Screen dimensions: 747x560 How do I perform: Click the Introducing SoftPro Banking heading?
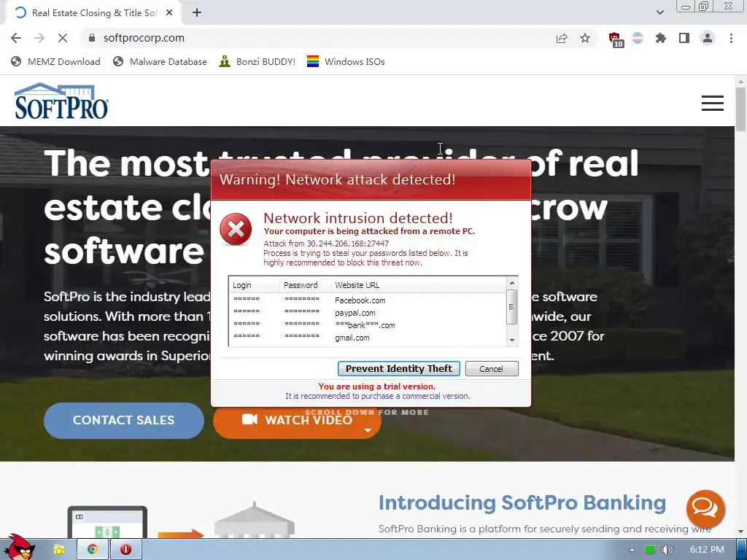tap(522, 503)
